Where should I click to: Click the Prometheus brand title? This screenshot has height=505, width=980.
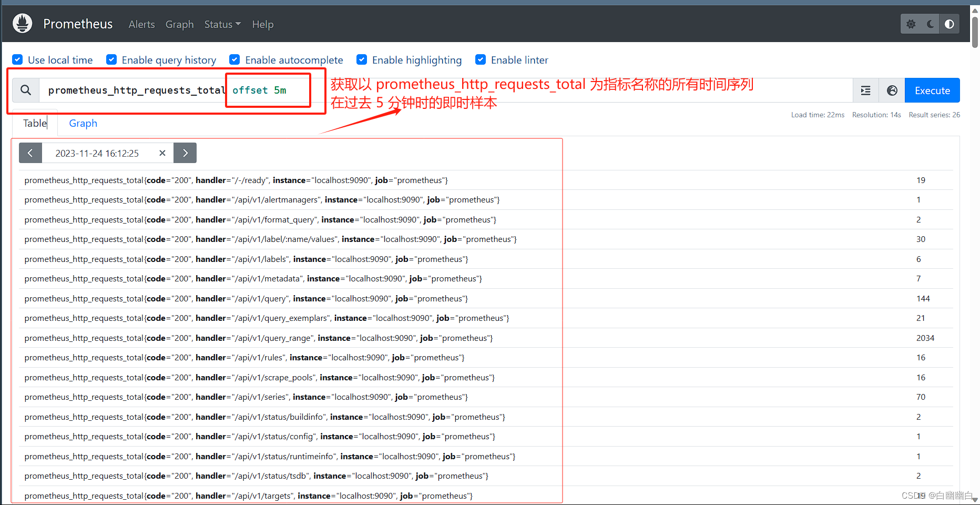[x=78, y=24]
